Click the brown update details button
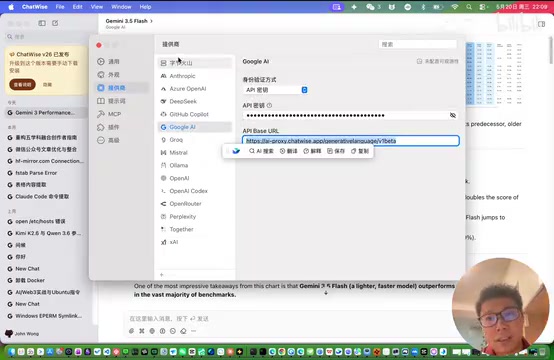Screen dimensions: 554x360 tap(22, 84)
